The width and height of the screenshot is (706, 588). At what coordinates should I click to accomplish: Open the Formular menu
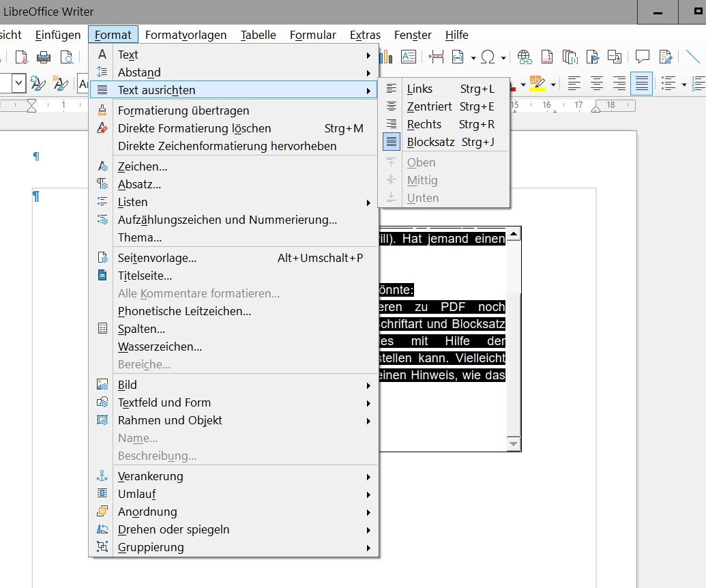(313, 35)
